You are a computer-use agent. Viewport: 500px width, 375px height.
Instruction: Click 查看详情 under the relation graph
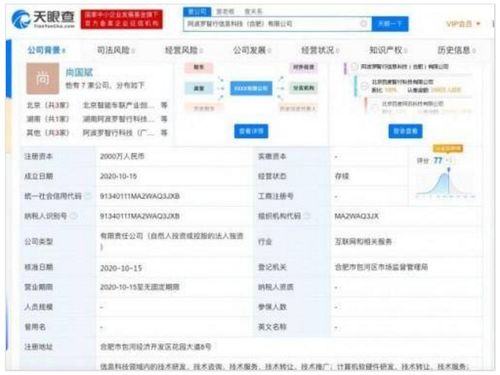click(251, 131)
